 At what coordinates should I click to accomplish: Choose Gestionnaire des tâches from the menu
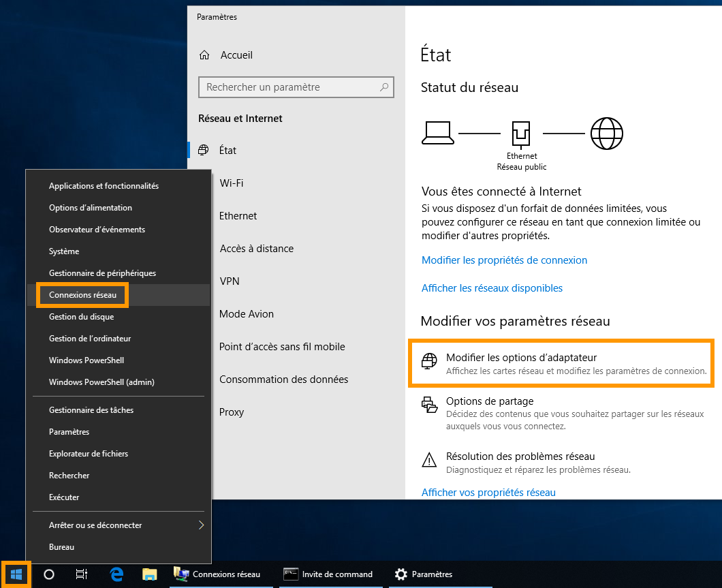click(91, 410)
